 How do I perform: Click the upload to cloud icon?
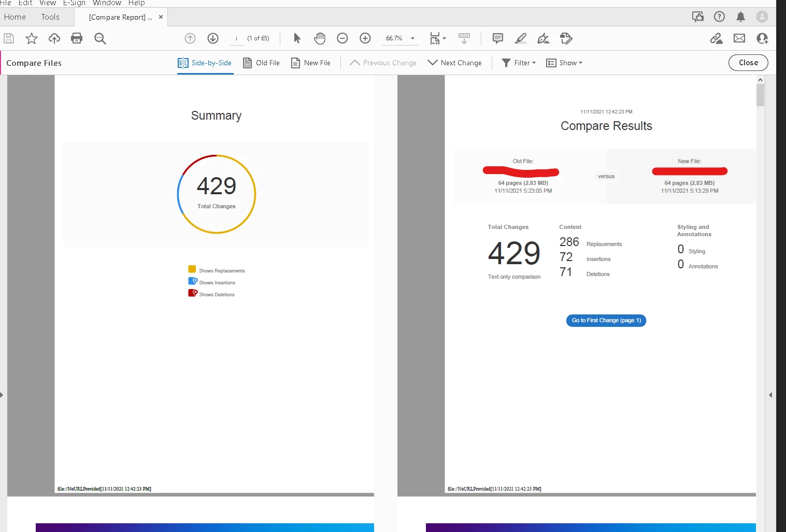[54, 38]
